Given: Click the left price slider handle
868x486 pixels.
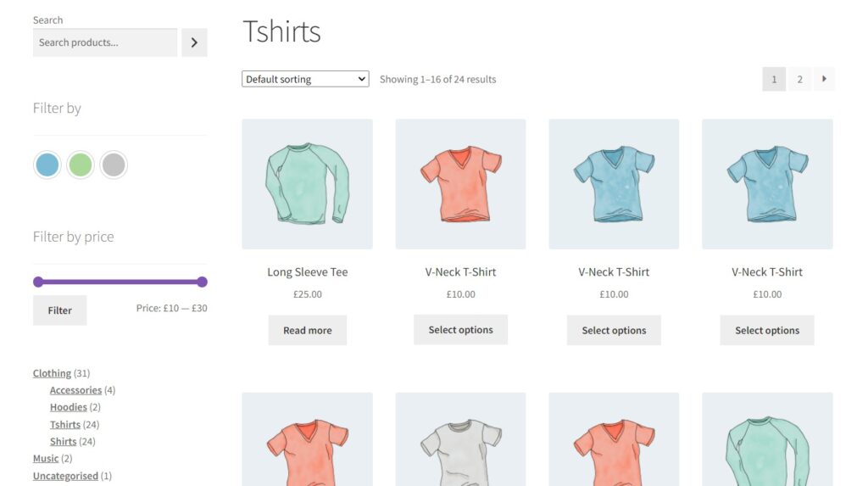Looking at the screenshot, I should [38, 282].
